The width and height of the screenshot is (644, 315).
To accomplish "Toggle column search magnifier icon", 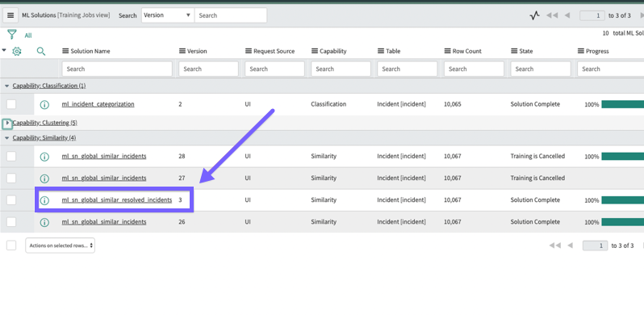I will click(x=40, y=52).
